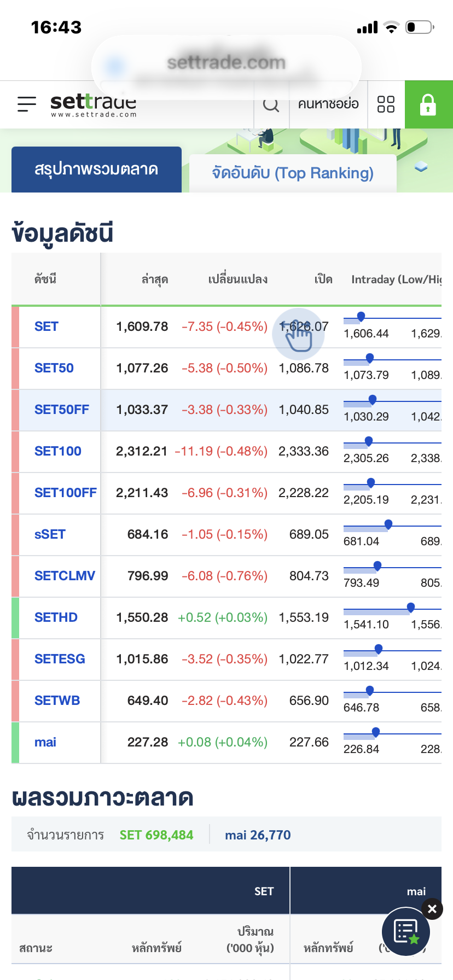Screen dimensions: 453x980
Task: Tap the blurred settrade.com address bar
Action: pyautogui.click(x=226, y=63)
